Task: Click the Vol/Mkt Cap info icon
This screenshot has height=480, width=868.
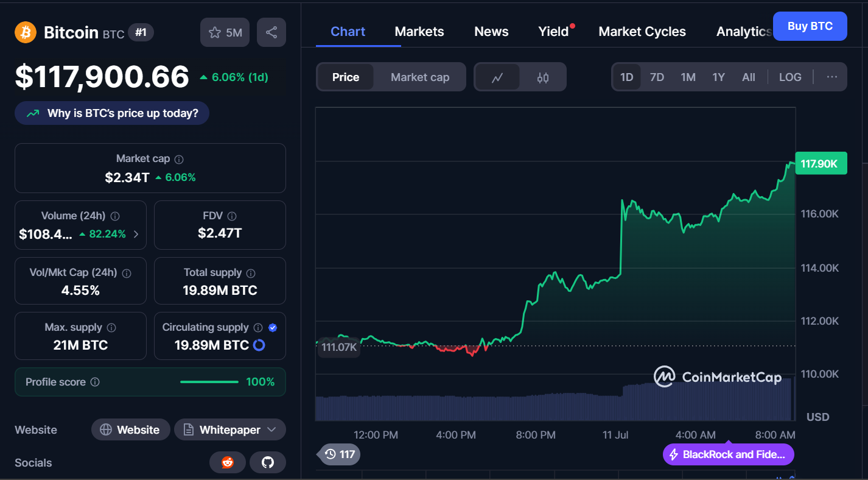Action: (127, 273)
